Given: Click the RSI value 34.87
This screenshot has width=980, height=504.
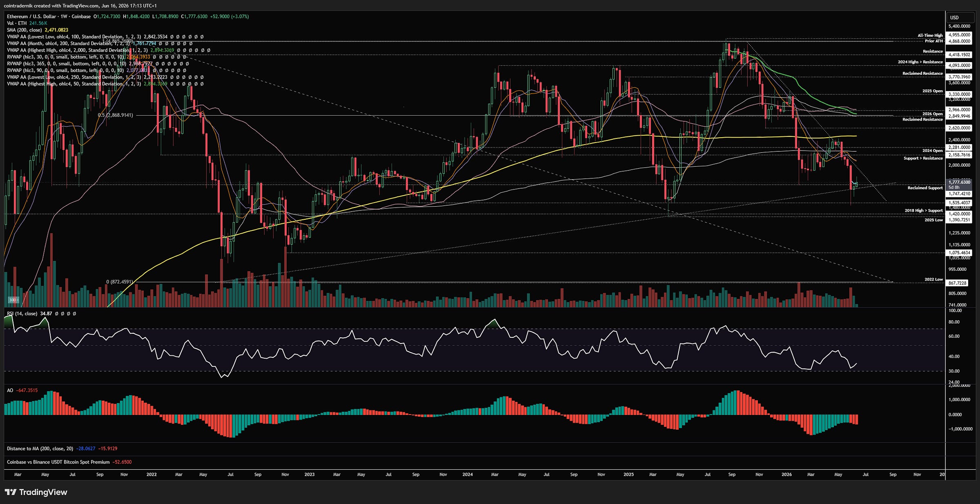Looking at the screenshot, I should tap(46, 314).
